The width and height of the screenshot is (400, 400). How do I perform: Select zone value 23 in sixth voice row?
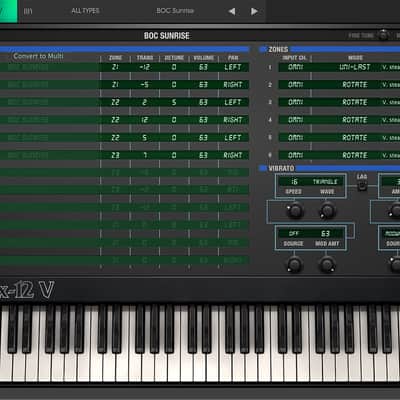(115, 155)
